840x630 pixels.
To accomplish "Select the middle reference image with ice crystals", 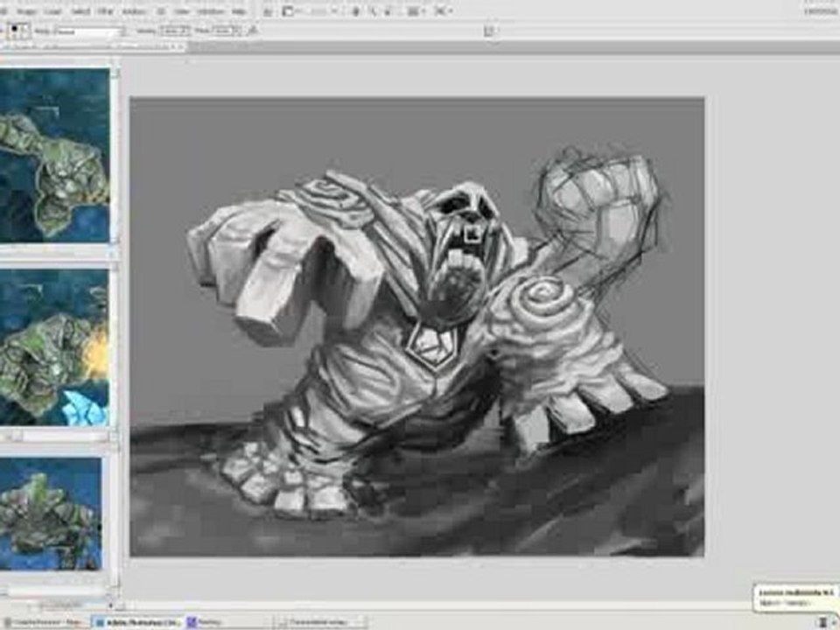I will click(x=54, y=346).
